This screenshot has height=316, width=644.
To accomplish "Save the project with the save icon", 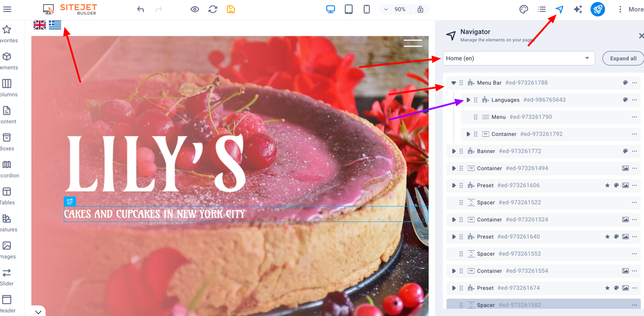I will point(231,10).
